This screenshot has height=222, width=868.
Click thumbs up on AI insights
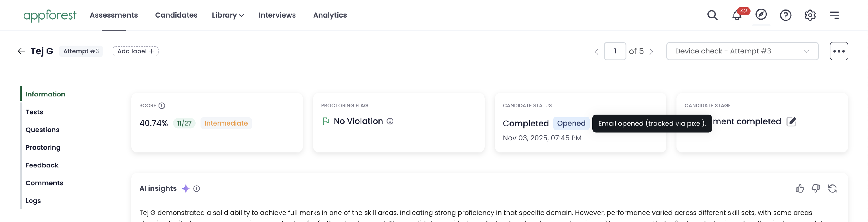pos(800,188)
